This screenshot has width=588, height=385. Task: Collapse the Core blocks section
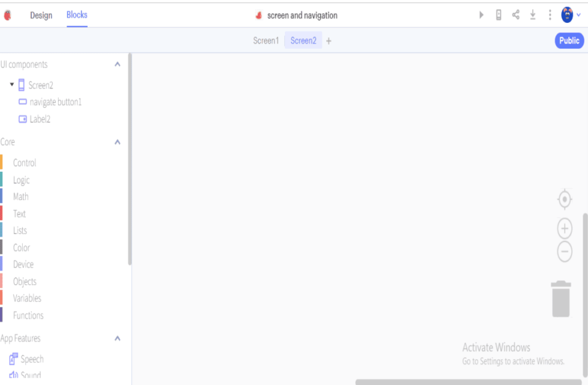tap(118, 142)
